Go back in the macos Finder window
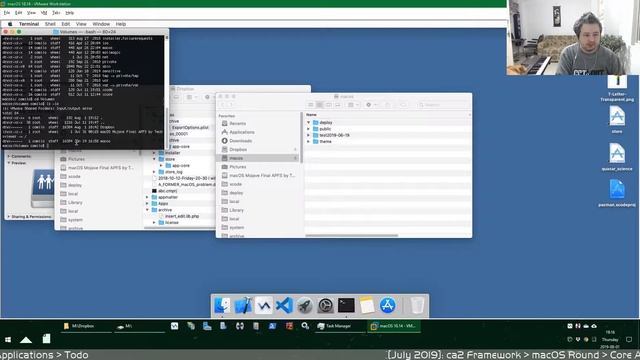Viewport: 640px width, 360px height. pyautogui.click(x=223, y=105)
